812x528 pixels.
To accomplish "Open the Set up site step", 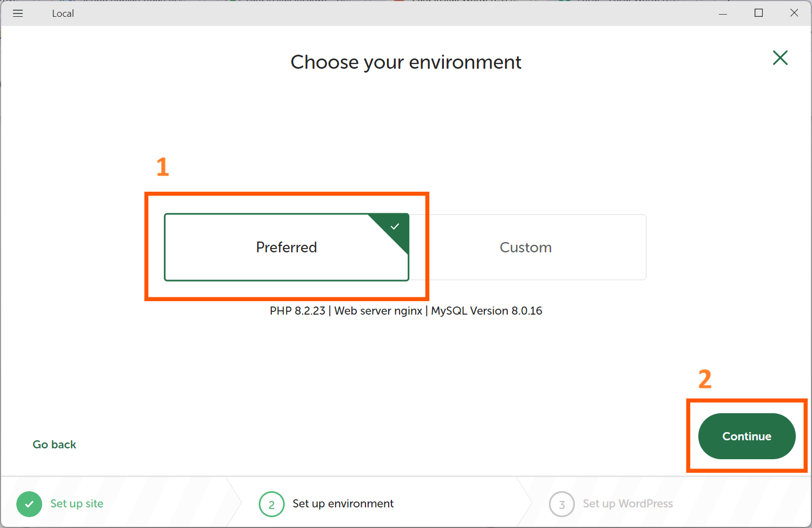I will point(77,504).
